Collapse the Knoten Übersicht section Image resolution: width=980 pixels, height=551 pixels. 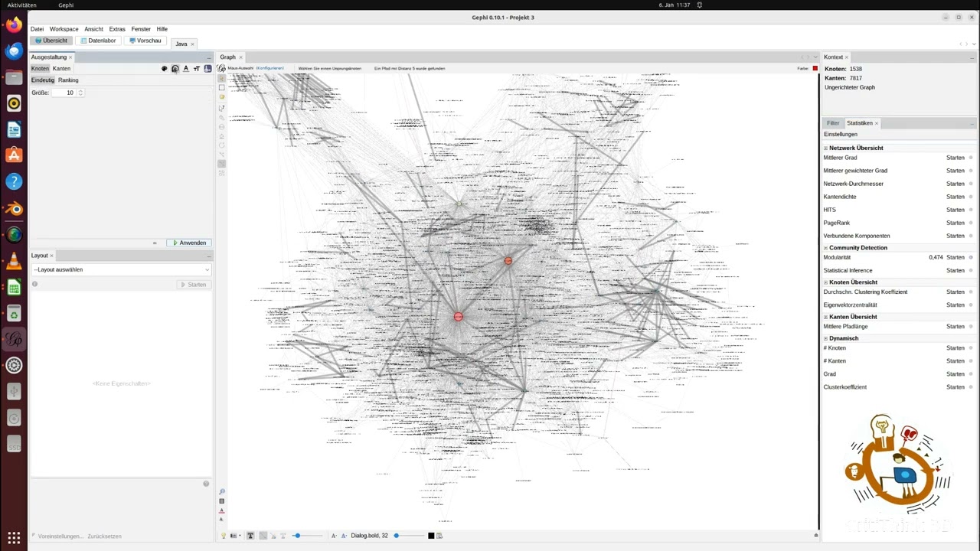(x=825, y=282)
